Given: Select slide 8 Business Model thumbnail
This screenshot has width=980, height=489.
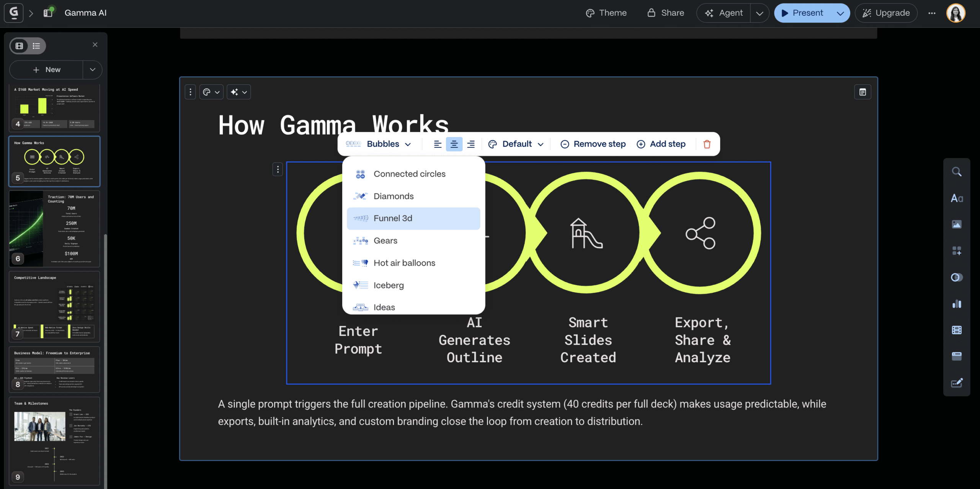Looking at the screenshot, I should (x=54, y=369).
